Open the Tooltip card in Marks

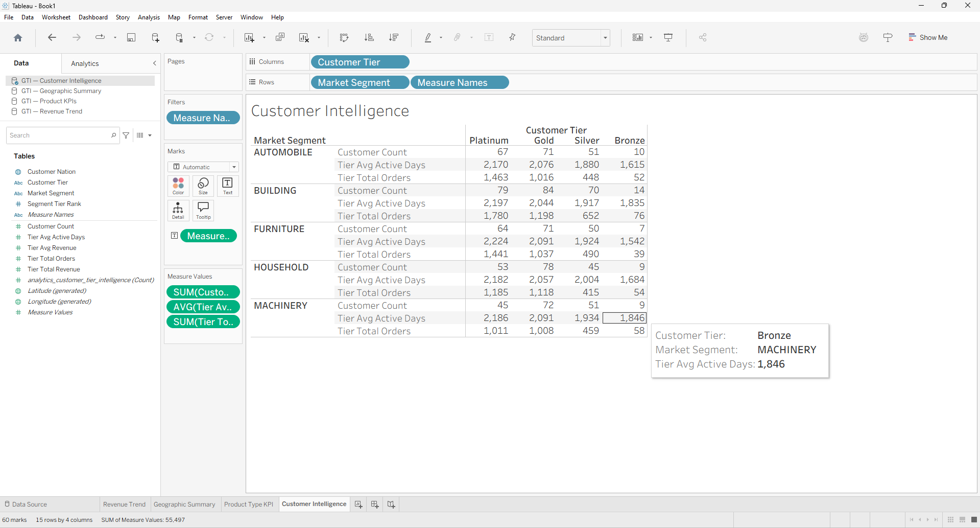click(203, 211)
